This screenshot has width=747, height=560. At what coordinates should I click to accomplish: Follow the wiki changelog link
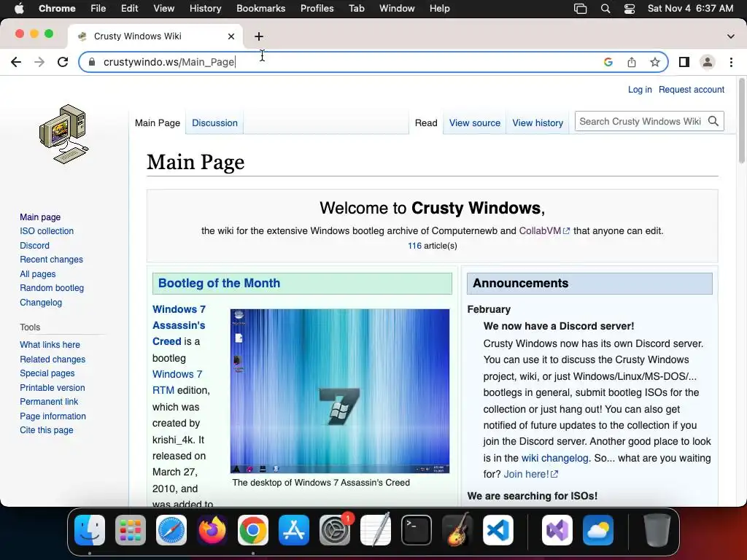(x=555, y=458)
